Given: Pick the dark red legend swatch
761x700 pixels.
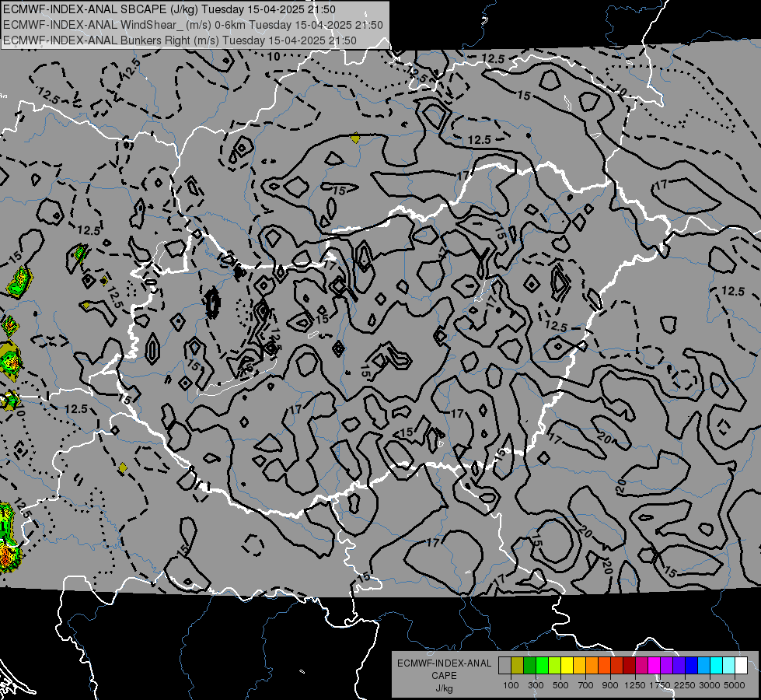Looking at the screenshot, I should click(630, 665).
